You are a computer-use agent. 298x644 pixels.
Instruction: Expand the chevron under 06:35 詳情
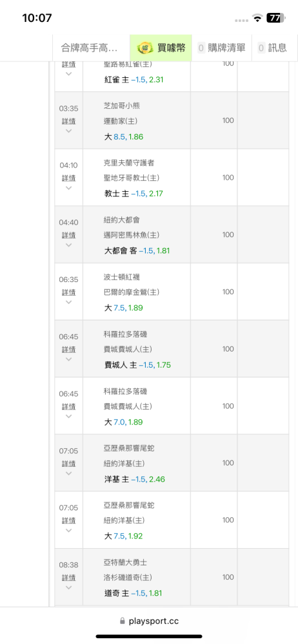[x=69, y=302]
